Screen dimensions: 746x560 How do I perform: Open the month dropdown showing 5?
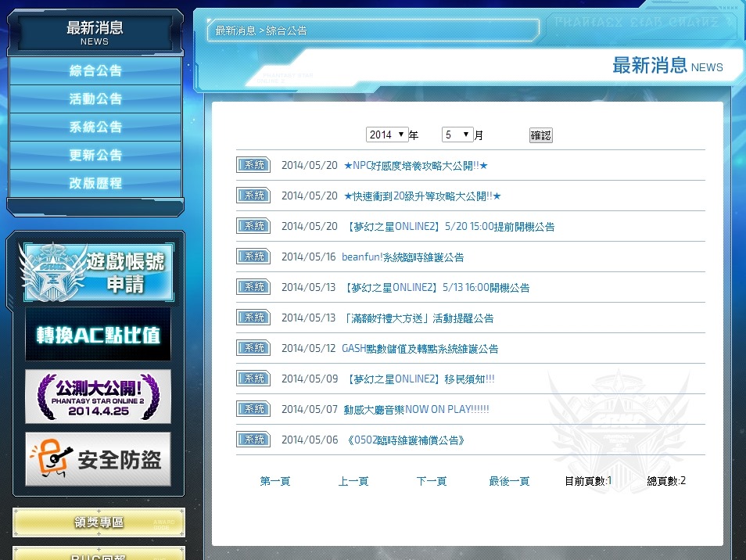pos(457,134)
